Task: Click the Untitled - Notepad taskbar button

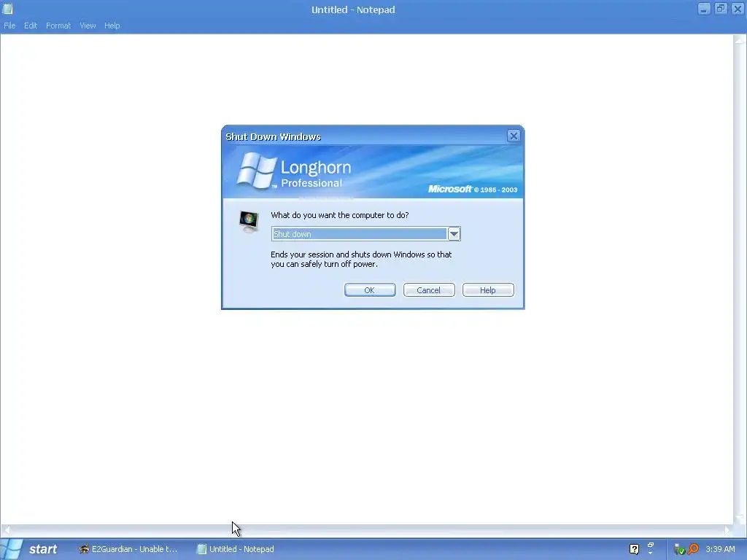Action: 236,549
